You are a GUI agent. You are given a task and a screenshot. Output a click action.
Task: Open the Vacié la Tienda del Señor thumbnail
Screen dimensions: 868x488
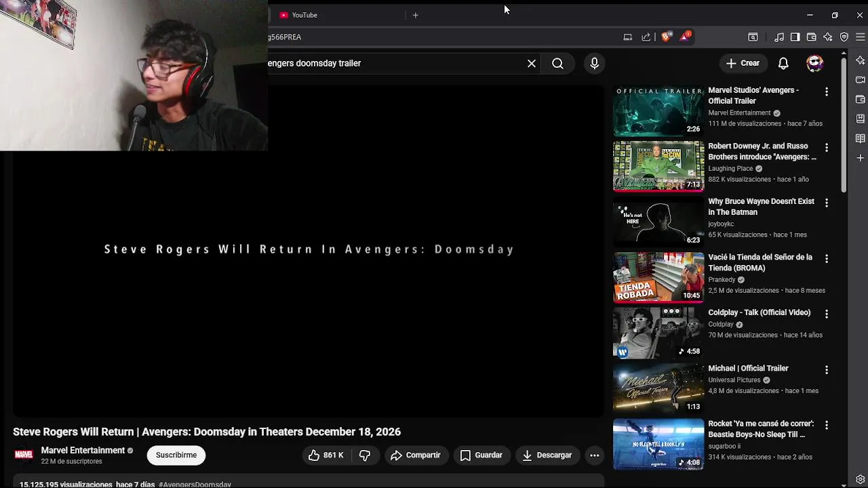[x=658, y=277]
